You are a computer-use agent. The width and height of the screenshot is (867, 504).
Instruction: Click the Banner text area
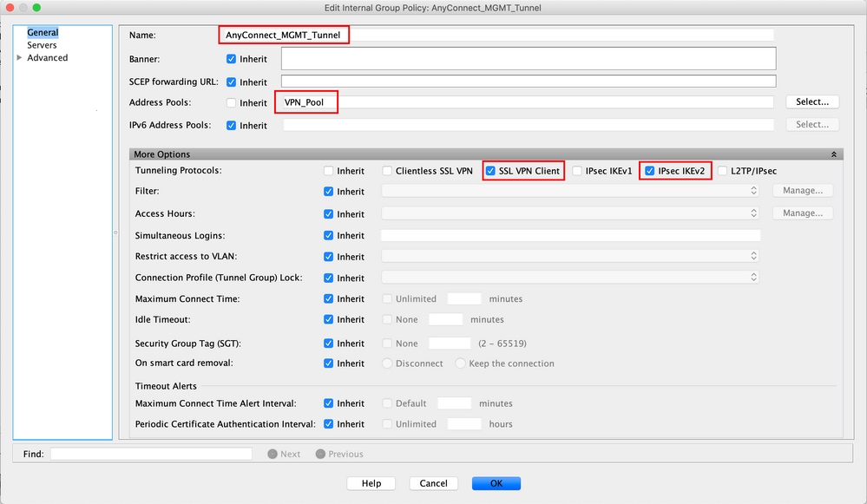(529, 59)
